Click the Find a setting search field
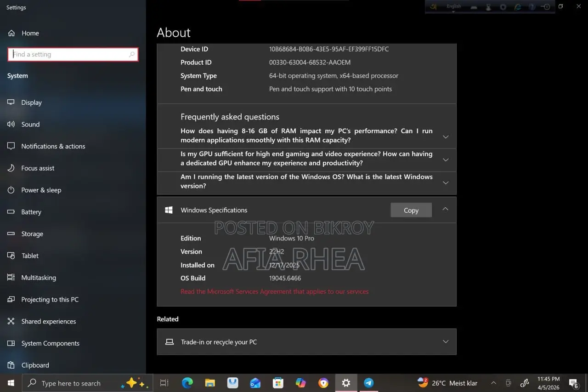Image resolution: width=588 pixels, height=392 pixels. point(73,54)
